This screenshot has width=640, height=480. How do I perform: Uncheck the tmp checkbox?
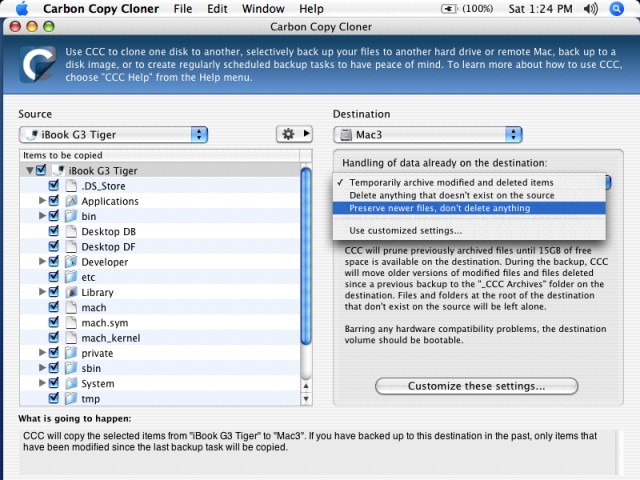click(53, 398)
